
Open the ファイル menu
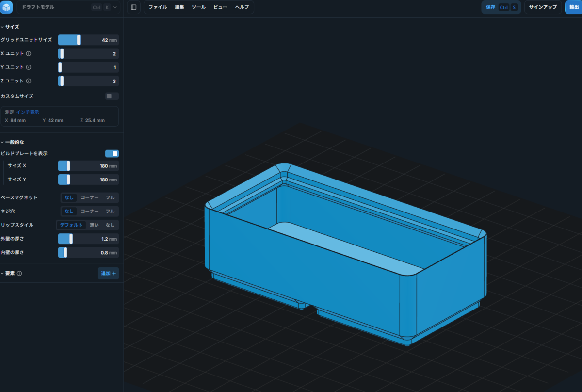pos(158,7)
